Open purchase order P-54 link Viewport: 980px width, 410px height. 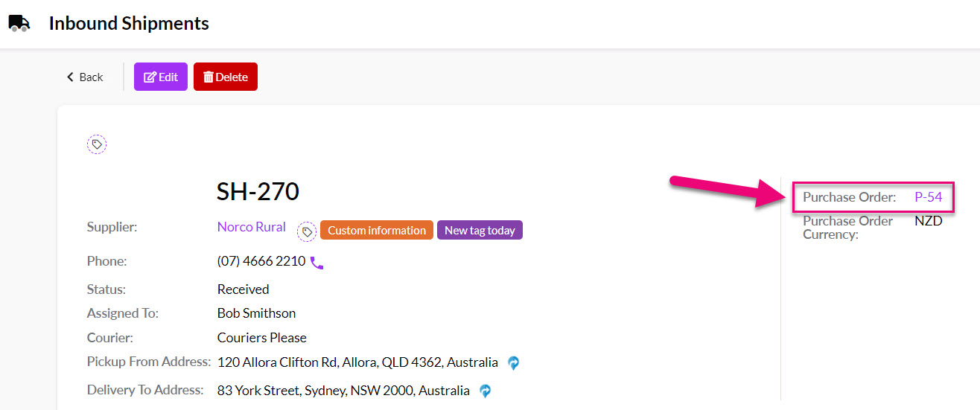coord(929,197)
